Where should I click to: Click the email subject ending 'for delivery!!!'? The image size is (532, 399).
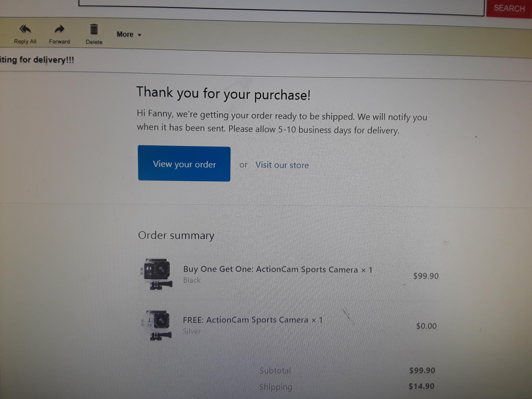coord(37,60)
